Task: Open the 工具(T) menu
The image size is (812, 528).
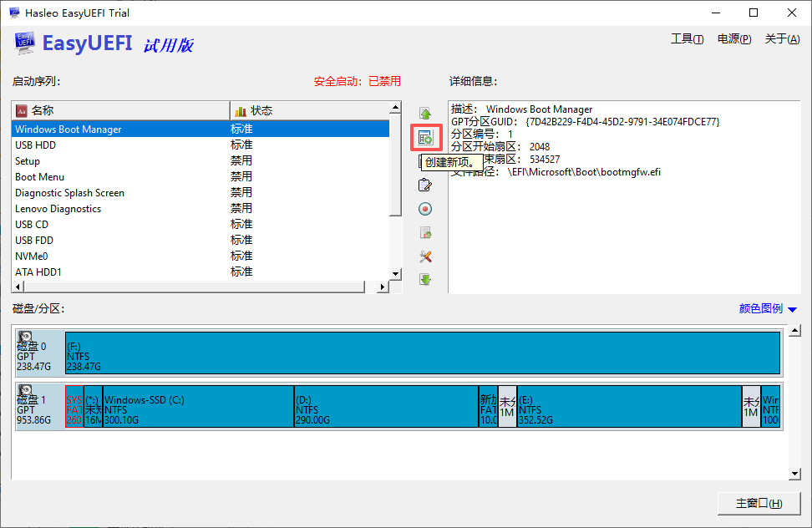Action: pyautogui.click(x=688, y=38)
